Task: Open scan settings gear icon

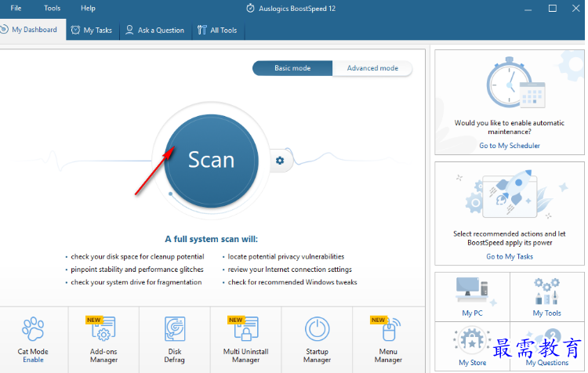Action: (280, 161)
